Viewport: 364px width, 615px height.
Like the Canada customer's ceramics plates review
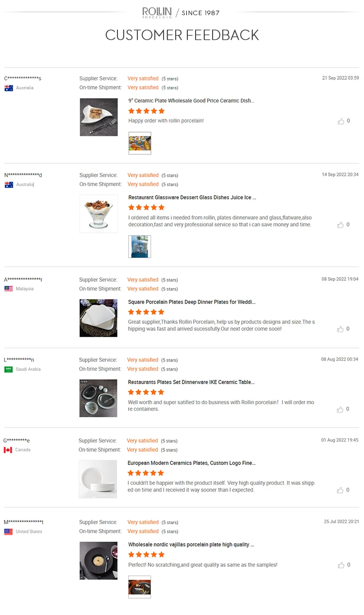click(340, 490)
